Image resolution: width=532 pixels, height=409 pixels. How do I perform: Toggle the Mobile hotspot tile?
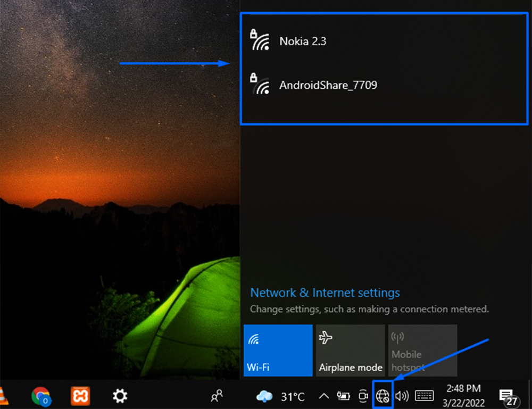pyautogui.click(x=422, y=350)
